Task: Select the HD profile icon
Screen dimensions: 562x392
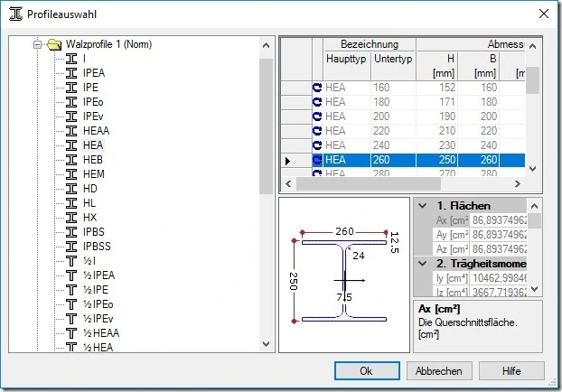Action: click(x=71, y=189)
